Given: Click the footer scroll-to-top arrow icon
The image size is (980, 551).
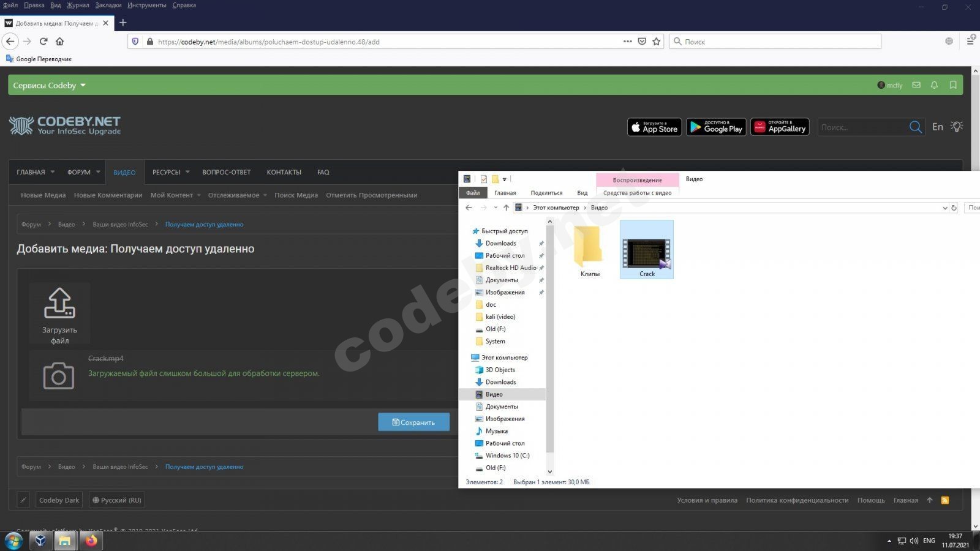Looking at the screenshot, I should [x=930, y=500].
